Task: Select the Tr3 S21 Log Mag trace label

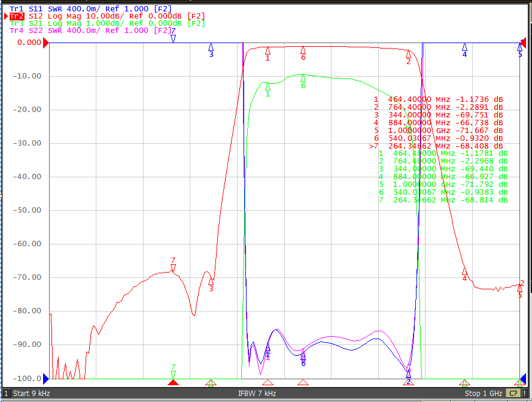Action: pos(107,23)
